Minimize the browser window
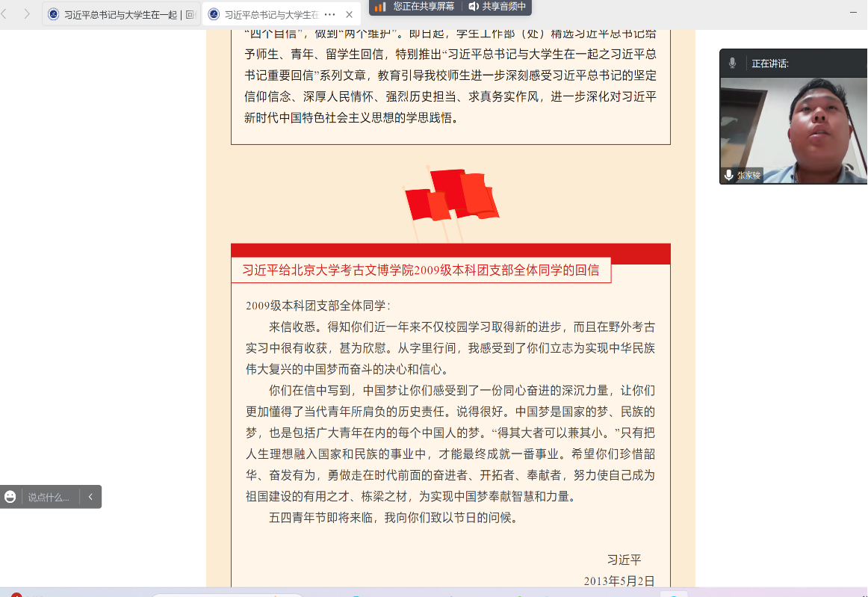This screenshot has height=597, width=868. [x=854, y=11]
